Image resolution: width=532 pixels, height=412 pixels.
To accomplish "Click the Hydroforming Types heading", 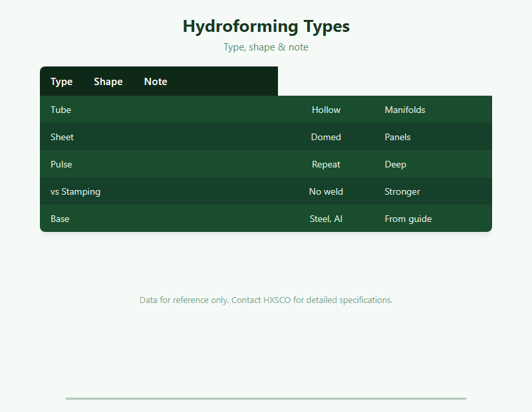I will tap(266, 26).
